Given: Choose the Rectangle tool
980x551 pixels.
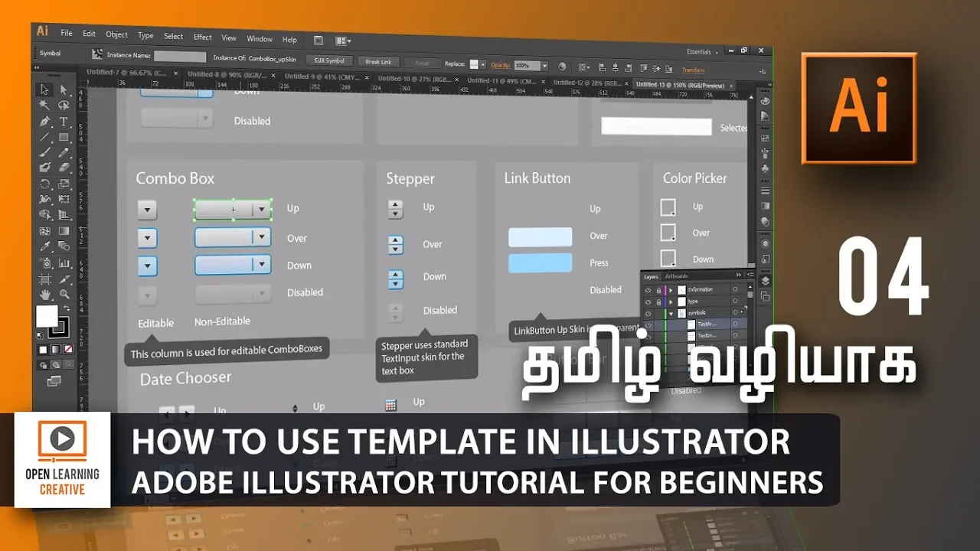Looking at the screenshot, I should coord(64,136).
